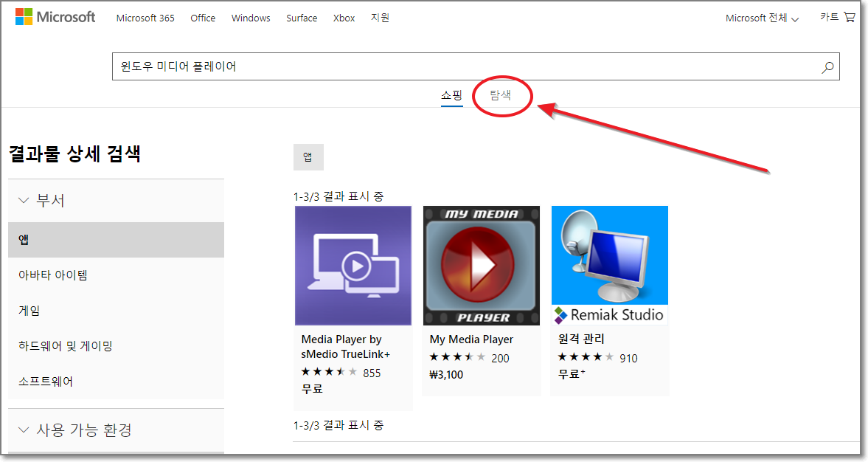Open the Microsoft 365 menu item
This screenshot has width=868, height=462.
[x=145, y=18]
